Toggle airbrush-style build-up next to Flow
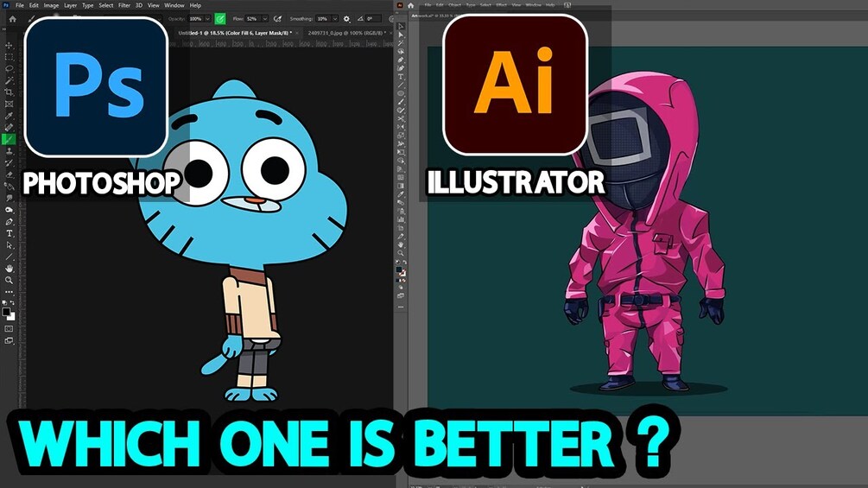The image size is (868, 488). tap(277, 19)
